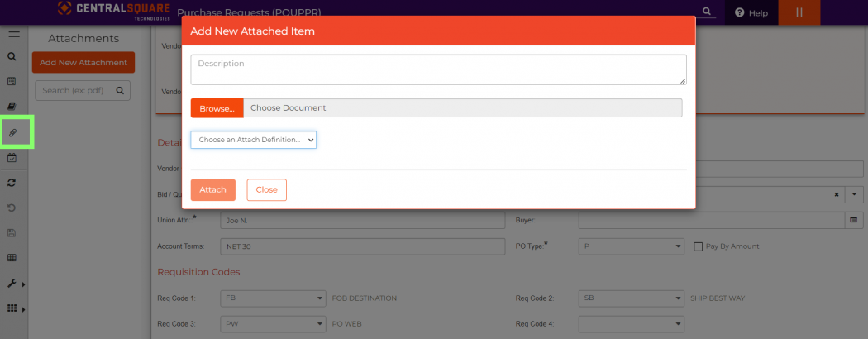Open the hamburger menu in the sidebar
The width and height of the screenshot is (868, 339).
pos(14,35)
